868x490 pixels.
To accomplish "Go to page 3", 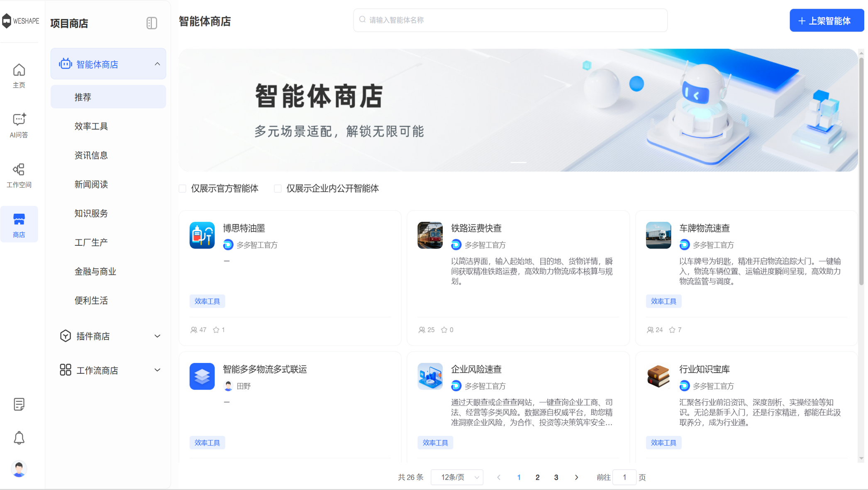I will [556, 477].
